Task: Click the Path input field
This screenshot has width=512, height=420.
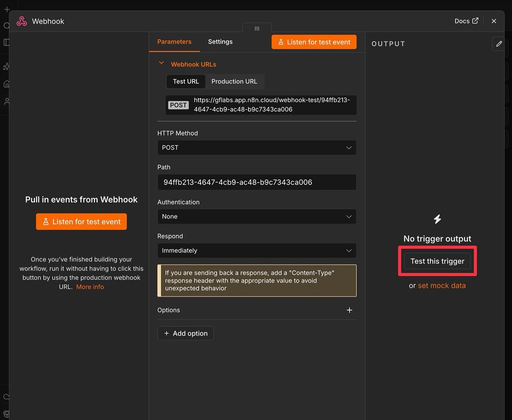Action: (256, 182)
